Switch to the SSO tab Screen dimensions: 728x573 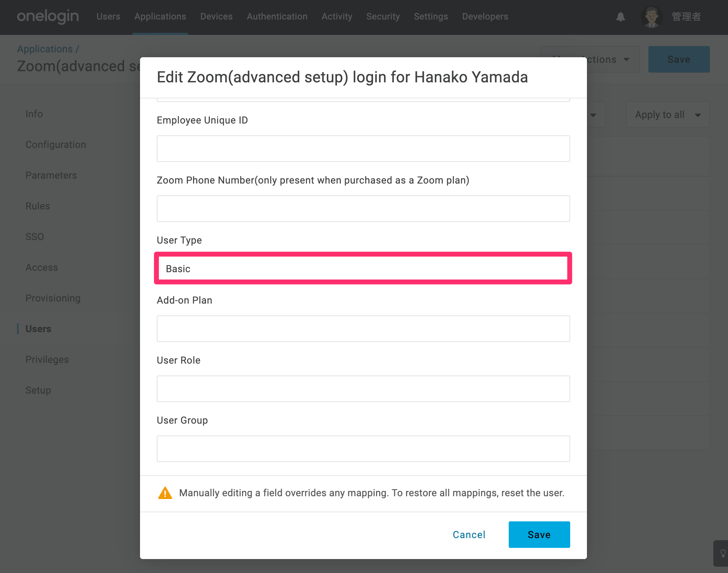tap(35, 237)
